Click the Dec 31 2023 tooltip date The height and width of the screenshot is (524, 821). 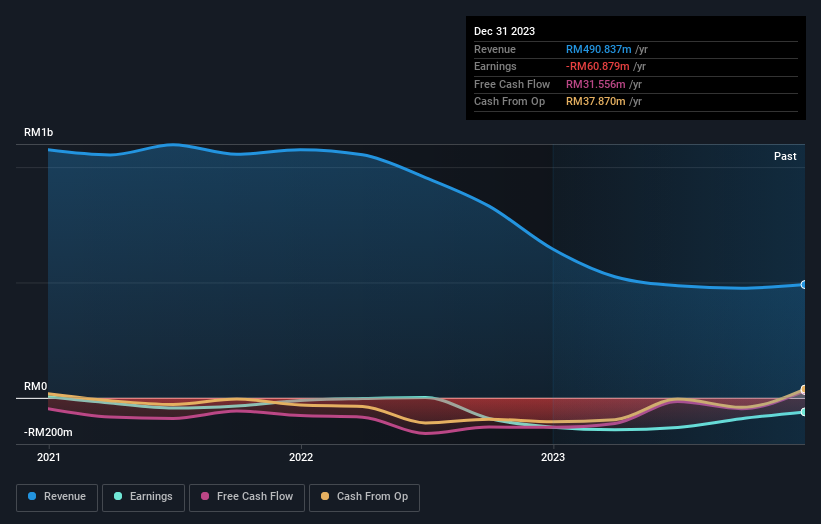point(504,31)
